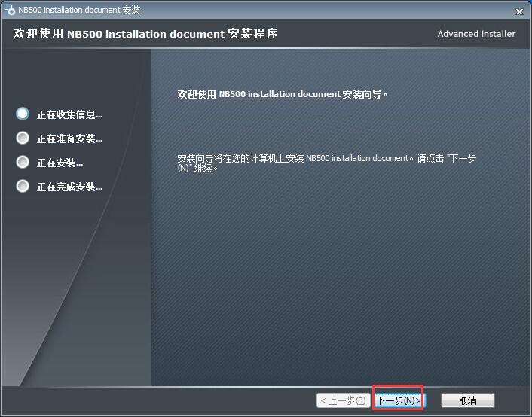Click the description paragraph starting '安装向导将在您的计算机上安装'

326,163
